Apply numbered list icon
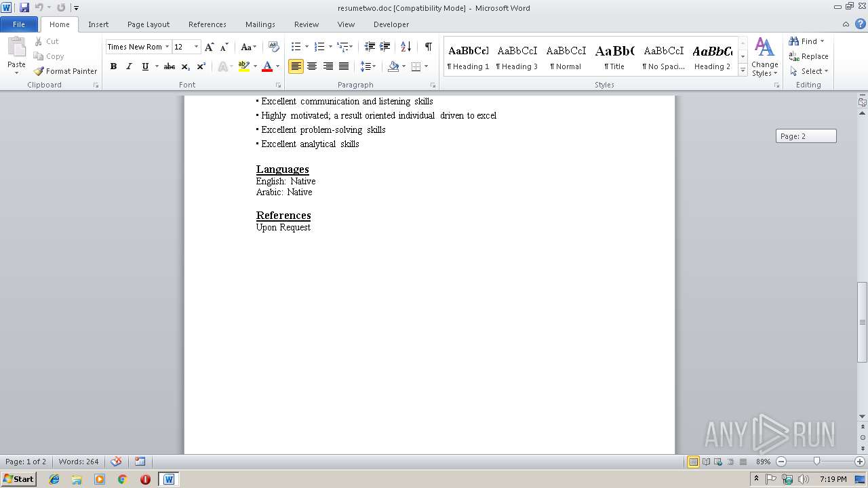This screenshot has width=868, height=488. pyautogui.click(x=319, y=47)
